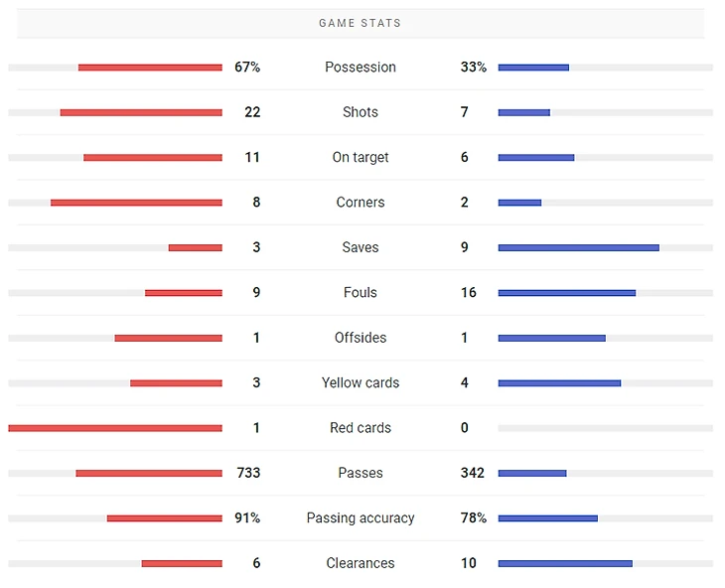Select the Fouls stat label
Image resolution: width=725 pixels, height=588 pixels.
[361, 292]
